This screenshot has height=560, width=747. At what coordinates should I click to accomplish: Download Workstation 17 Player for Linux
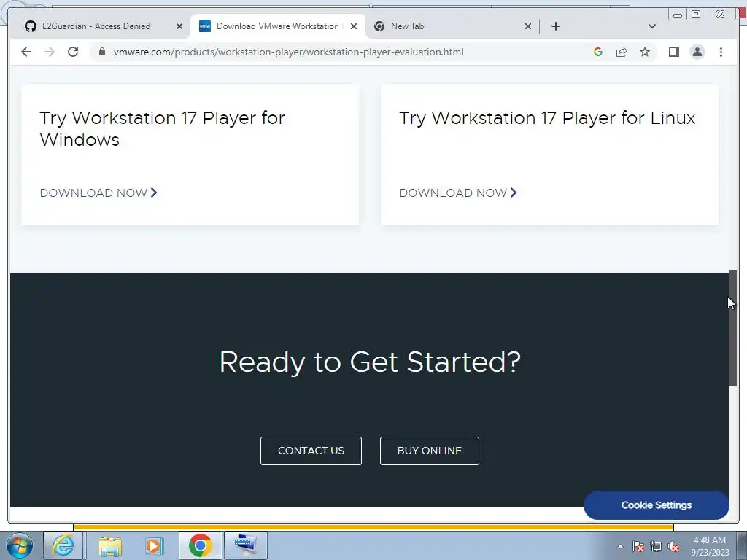pos(458,192)
